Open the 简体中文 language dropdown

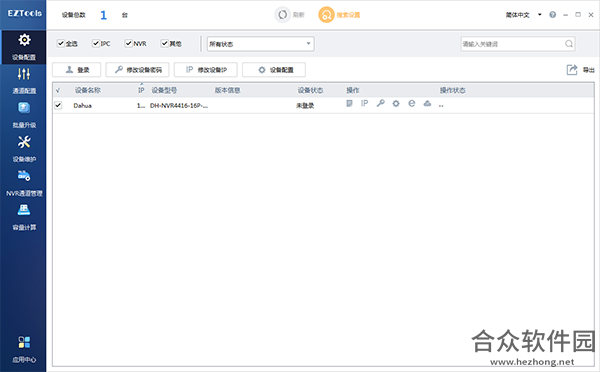[523, 15]
